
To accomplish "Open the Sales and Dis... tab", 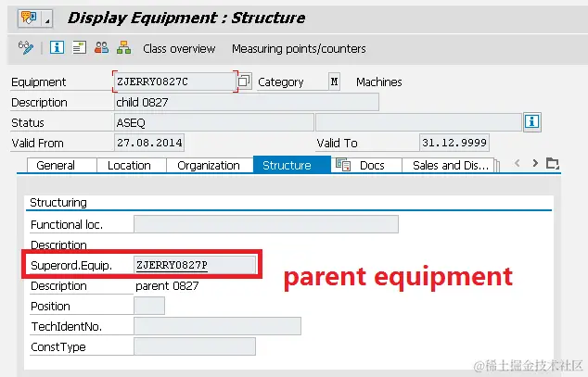I will [x=449, y=165].
